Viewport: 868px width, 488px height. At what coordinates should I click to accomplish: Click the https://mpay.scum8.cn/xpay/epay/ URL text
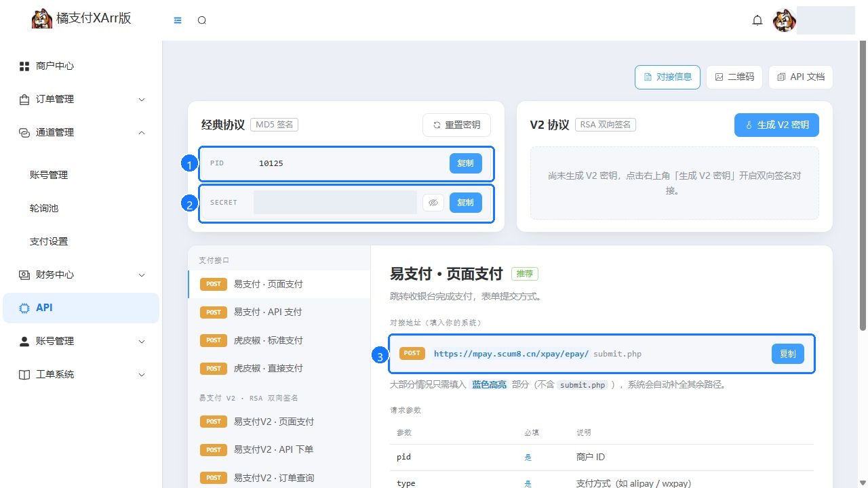click(511, 354)
